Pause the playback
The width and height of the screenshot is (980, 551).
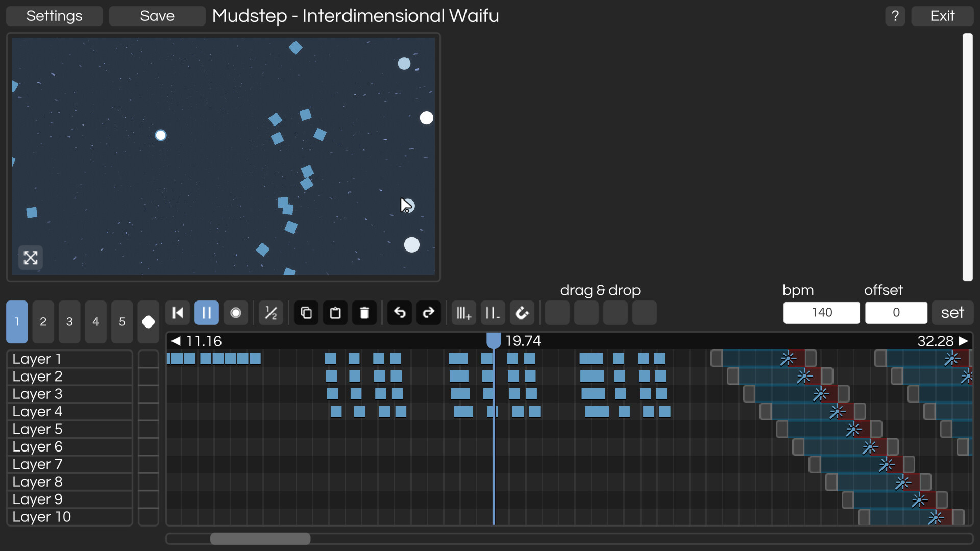click(x=207, y=313)
